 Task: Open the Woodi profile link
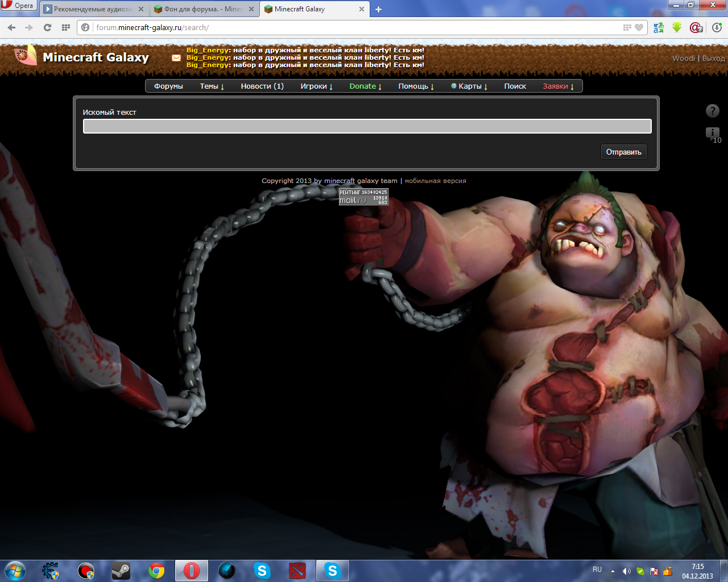pyautogui.click(x=683, y=58)
